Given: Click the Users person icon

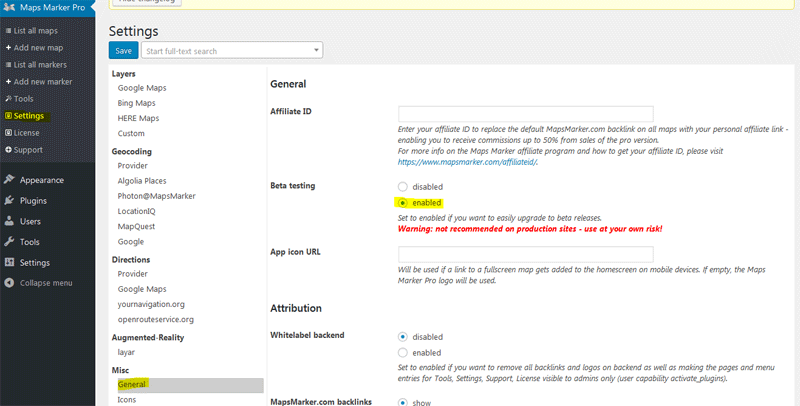Looking at the screenshot, I should 9,221.
